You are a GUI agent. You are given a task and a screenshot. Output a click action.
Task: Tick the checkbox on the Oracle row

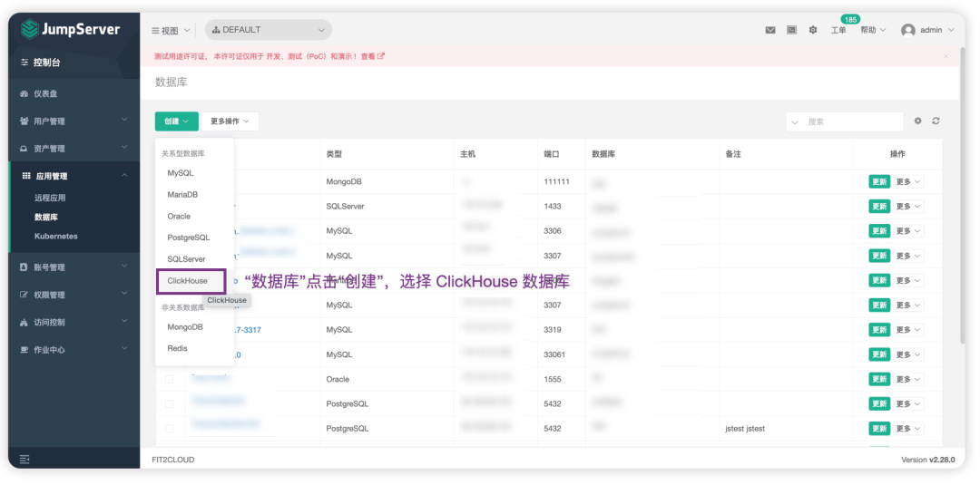tap(169, 379)
